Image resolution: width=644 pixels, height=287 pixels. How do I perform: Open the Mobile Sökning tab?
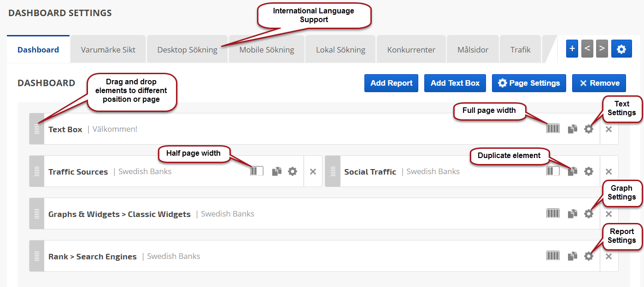(266, 50)
